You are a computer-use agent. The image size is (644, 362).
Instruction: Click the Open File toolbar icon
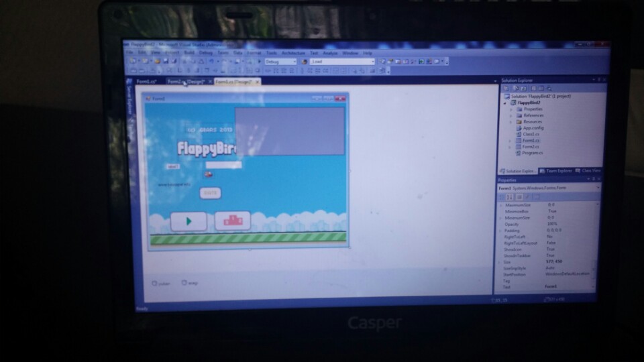coord(157,61)
